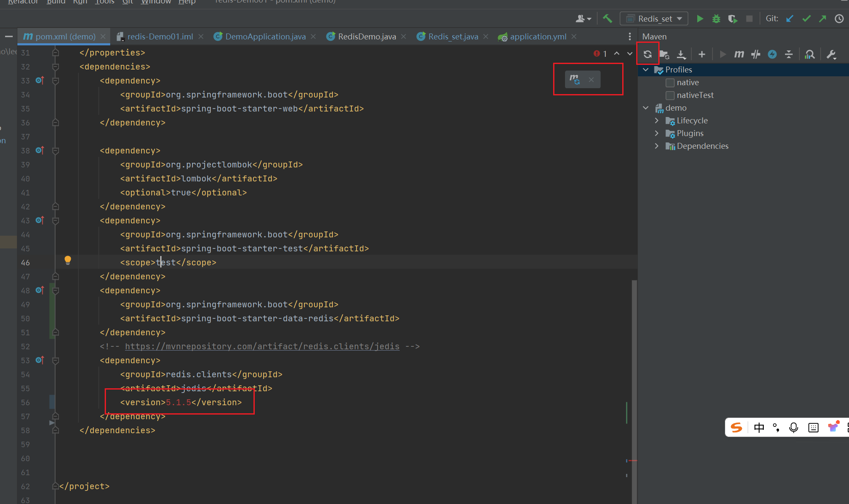
Task: Open Maven settings wrench icon
Action: click(831, 54)
